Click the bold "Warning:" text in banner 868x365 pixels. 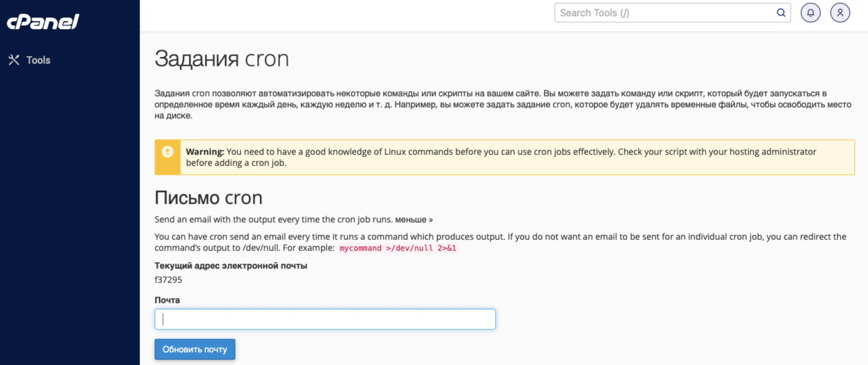205,152
